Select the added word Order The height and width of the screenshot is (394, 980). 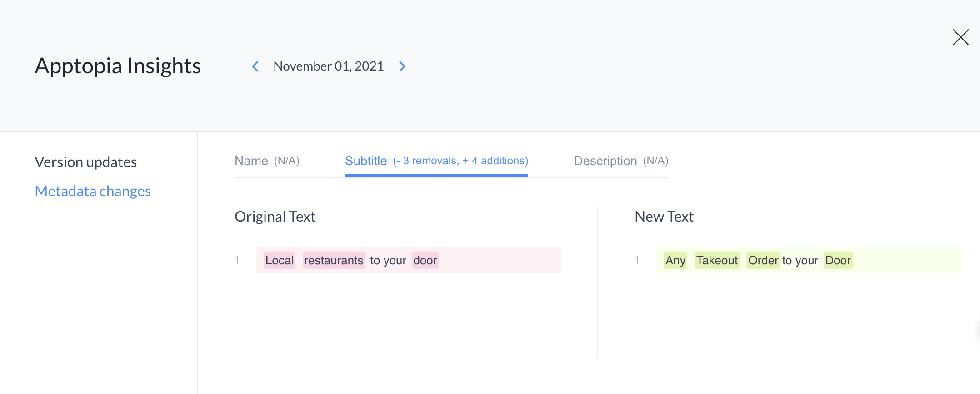tap(763, 260)
